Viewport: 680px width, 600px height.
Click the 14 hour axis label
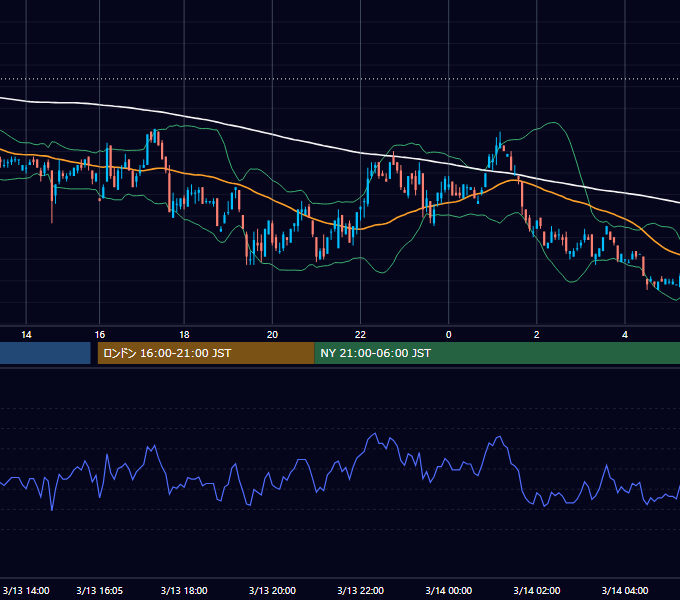tap(26, 335)
